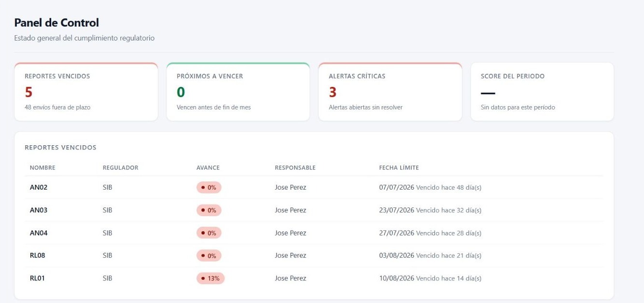644x303 pixels.
Task: Select the AN04 report name
Action: coord(39,233)
